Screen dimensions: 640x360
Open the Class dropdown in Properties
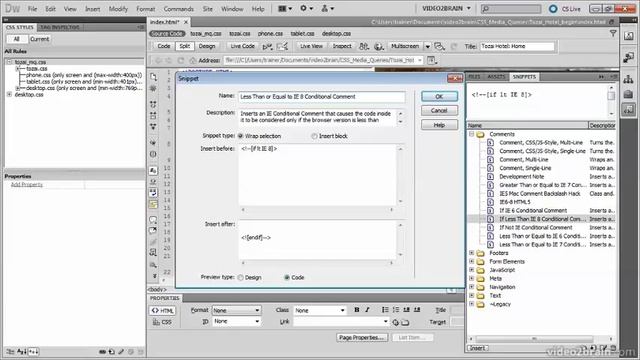pyautogui.click(x=320, y=310)
